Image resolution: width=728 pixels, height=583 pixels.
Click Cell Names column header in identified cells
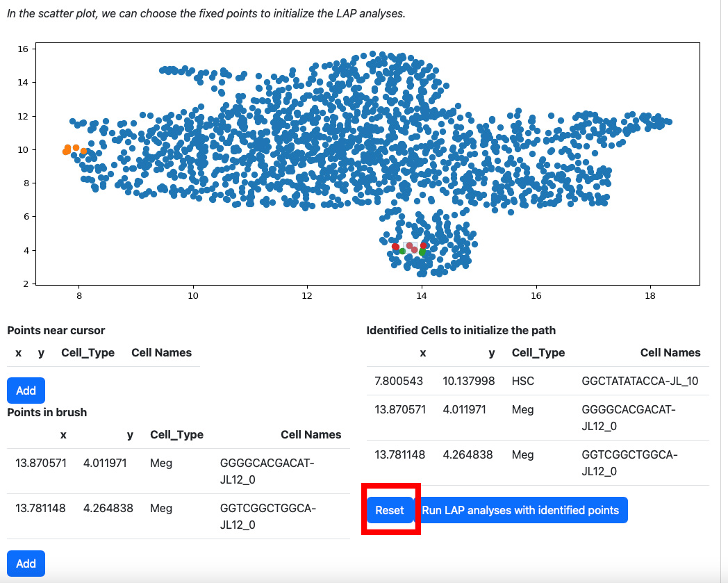pos(670,352)
